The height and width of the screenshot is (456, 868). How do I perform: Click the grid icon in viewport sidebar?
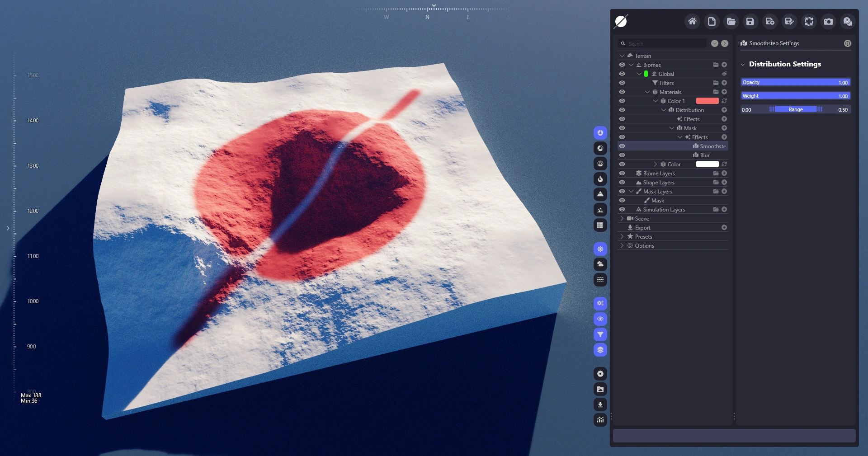[600, 225]
